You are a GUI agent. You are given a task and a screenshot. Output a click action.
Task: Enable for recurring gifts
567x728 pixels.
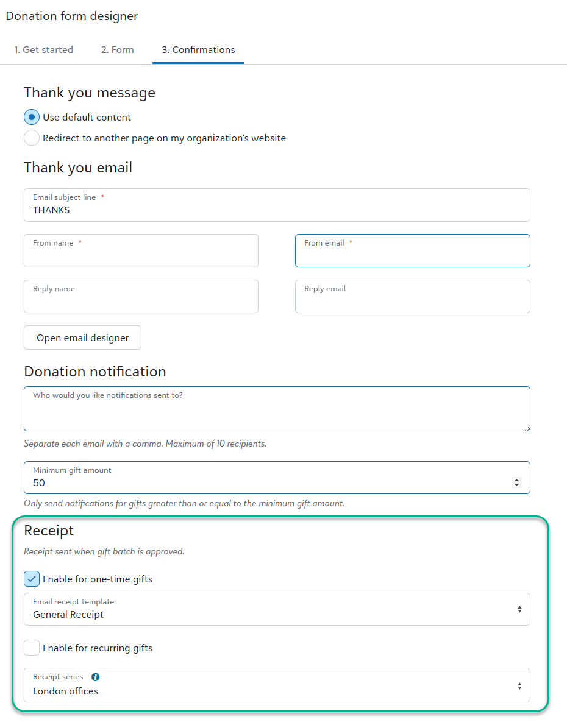[x=31, y=648]
